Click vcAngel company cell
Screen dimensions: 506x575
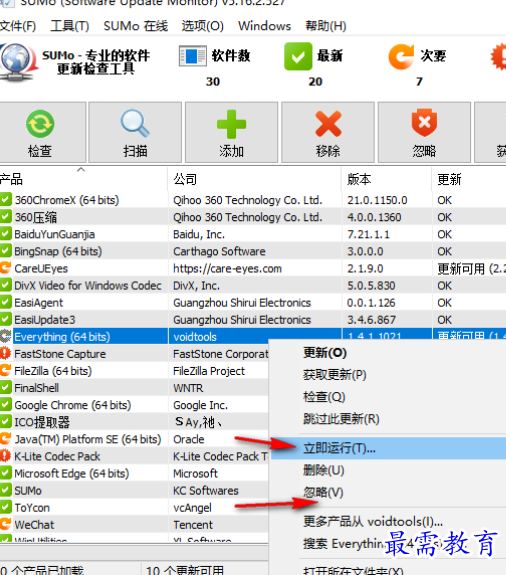coord(192,508)
